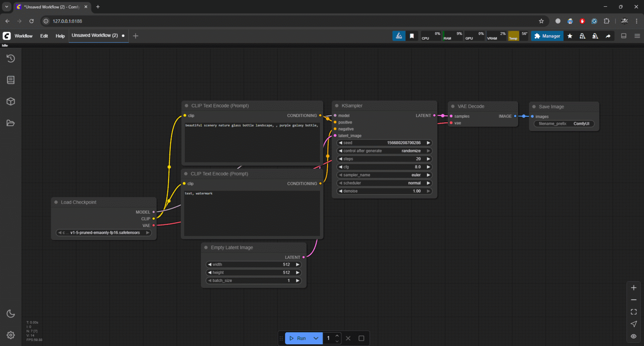The height and width of the screenshot is (346, 644).
Task: Toggle link visibility with the eye icon
Action: point(634,336)
